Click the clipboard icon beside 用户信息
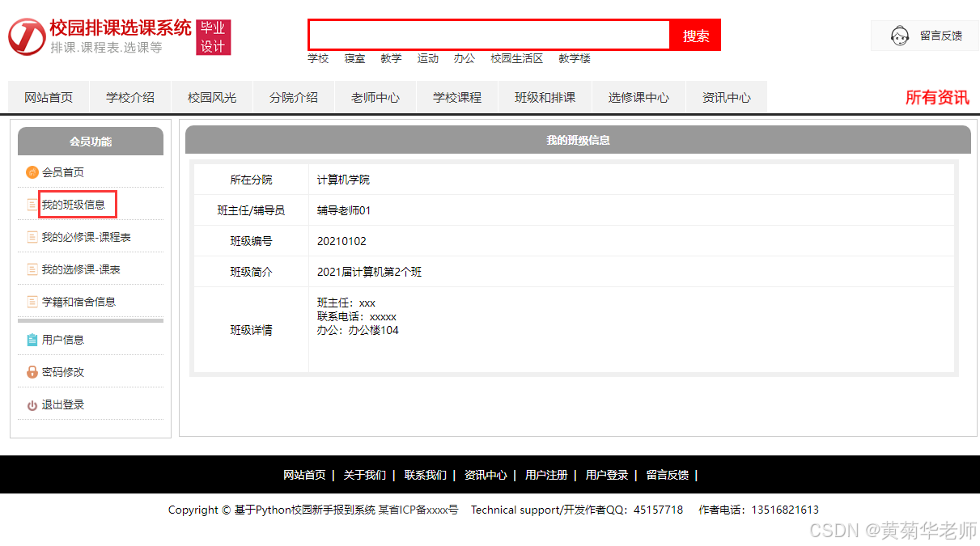980x546 pixels. click(x=32, y=340)
